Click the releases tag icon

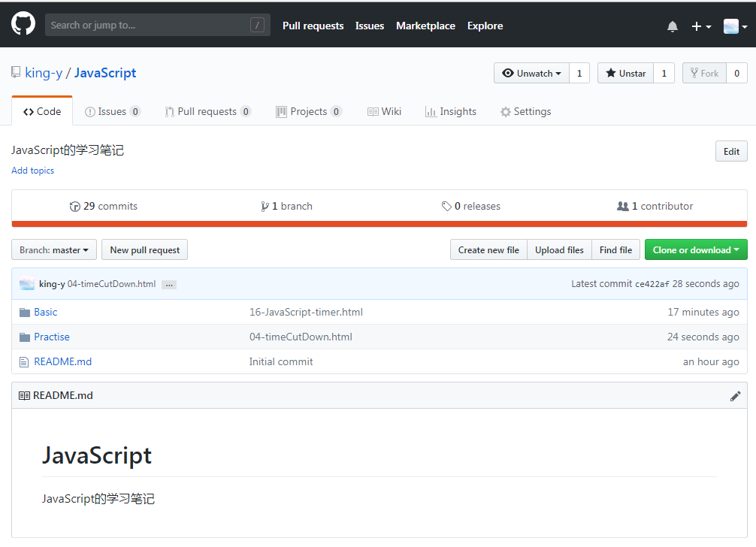point(446,207)
